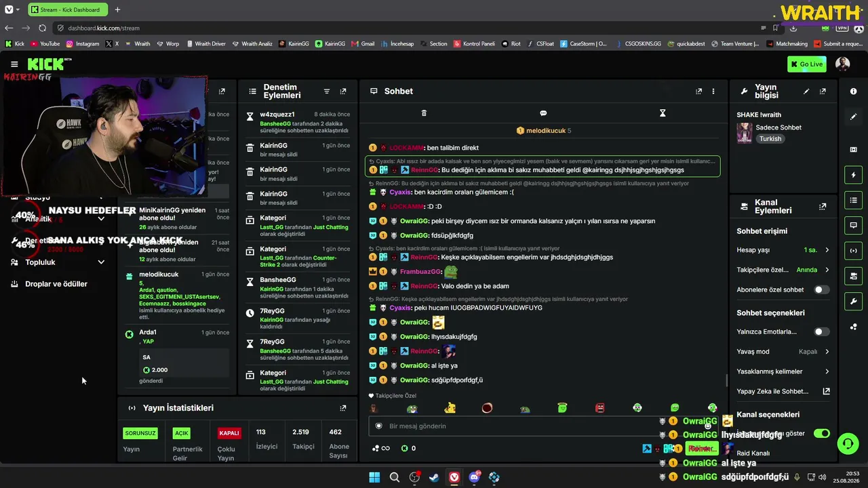Toggle the lightning bolt sidebar widget
The width and height of the screenshot is (868, 488).
[853, 175]
